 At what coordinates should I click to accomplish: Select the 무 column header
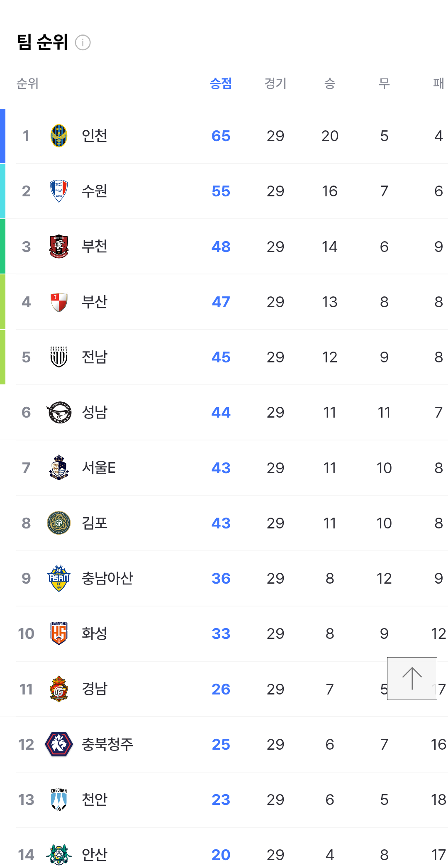(384, 84)
